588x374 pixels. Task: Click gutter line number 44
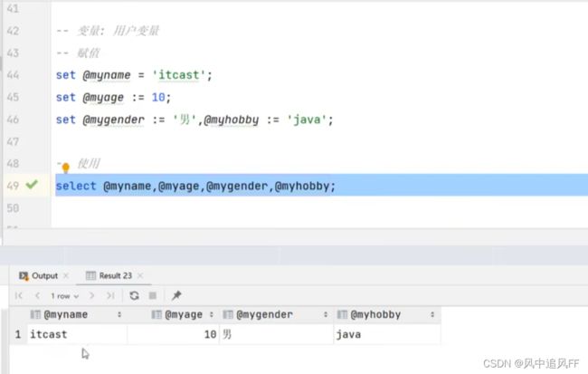[13, 75]
